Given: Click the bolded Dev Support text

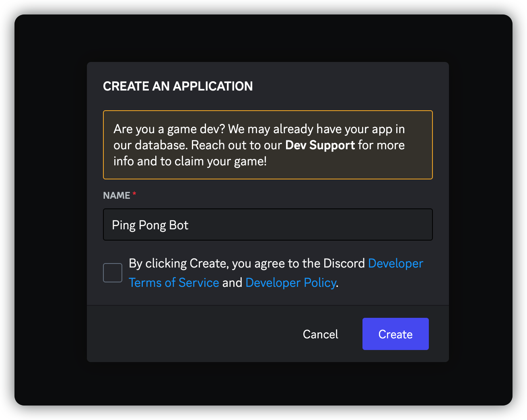Looking at the screenshot, I should point(319,145).
